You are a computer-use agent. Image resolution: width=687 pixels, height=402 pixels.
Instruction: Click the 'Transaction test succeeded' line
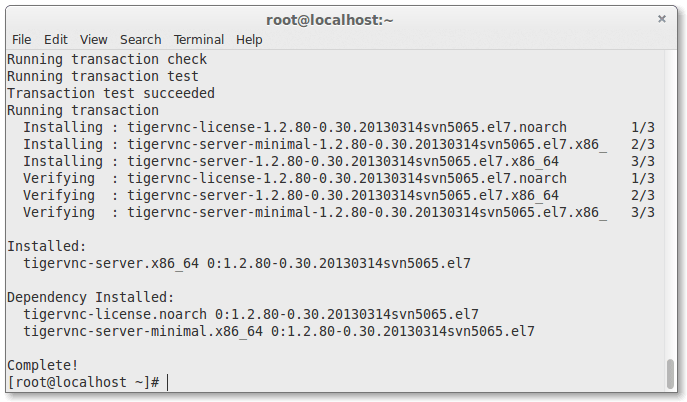click(110, 93)
